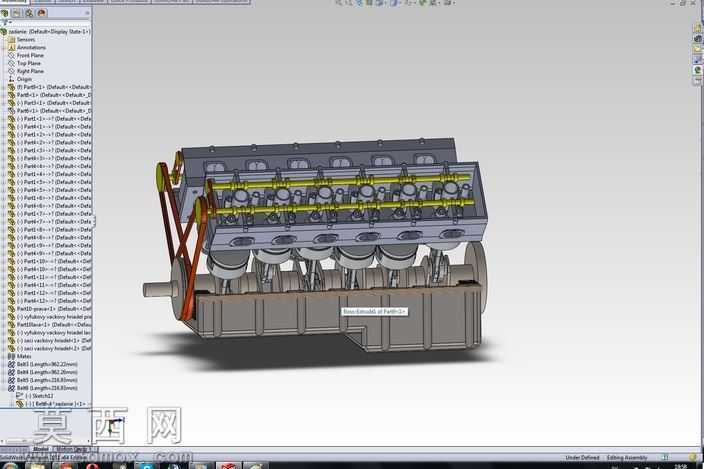Click the status bar icon beside Editing Assembly
Viewport: 704px width, 469px height.
[665, 457]
